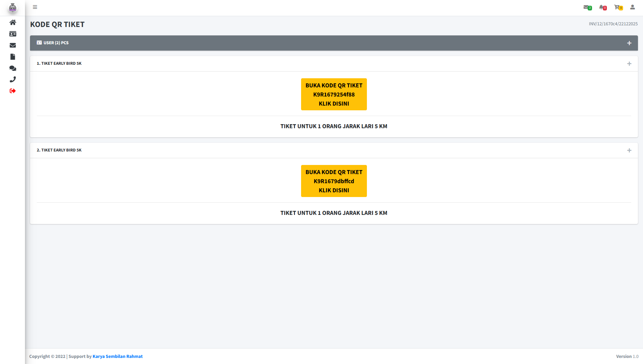Open the chat bubbles icon in sidebar

tap(13, 68)
